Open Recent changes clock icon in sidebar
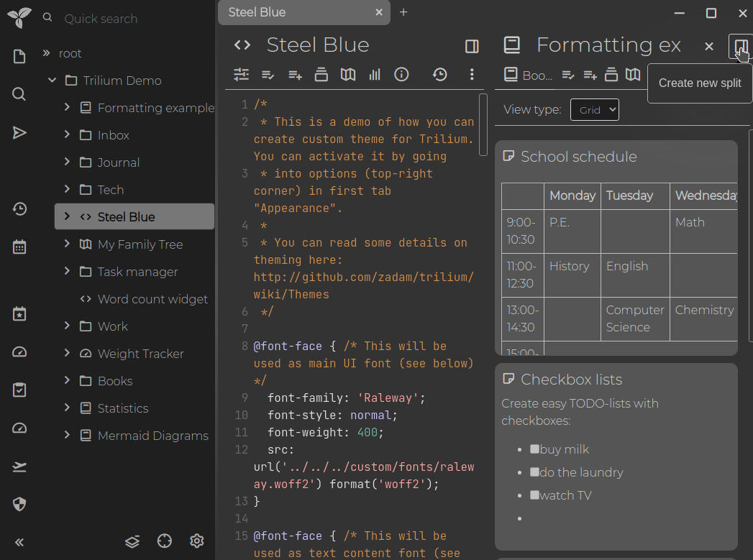753x560 pixels. 19,209
